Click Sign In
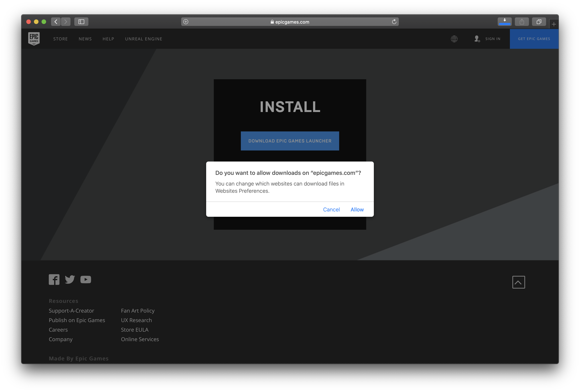The height and width of the screenshot is (392, 580). coord(493,39)
